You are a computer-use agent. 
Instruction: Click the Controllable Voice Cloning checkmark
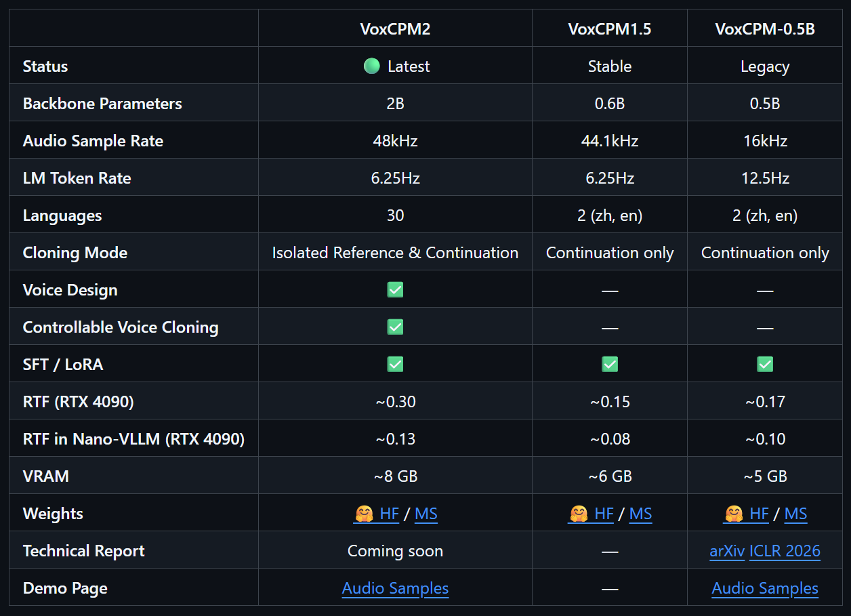[x=395, y=327]
